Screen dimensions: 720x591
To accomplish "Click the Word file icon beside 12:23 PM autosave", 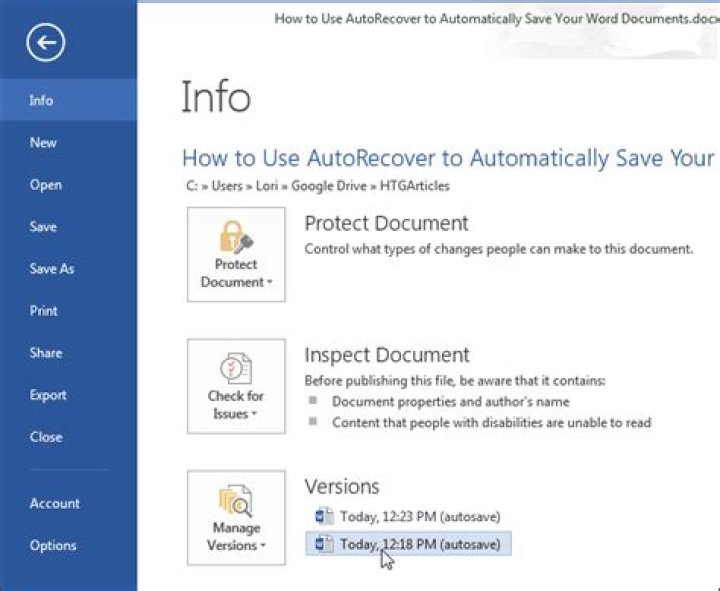I will click(324, 516).
